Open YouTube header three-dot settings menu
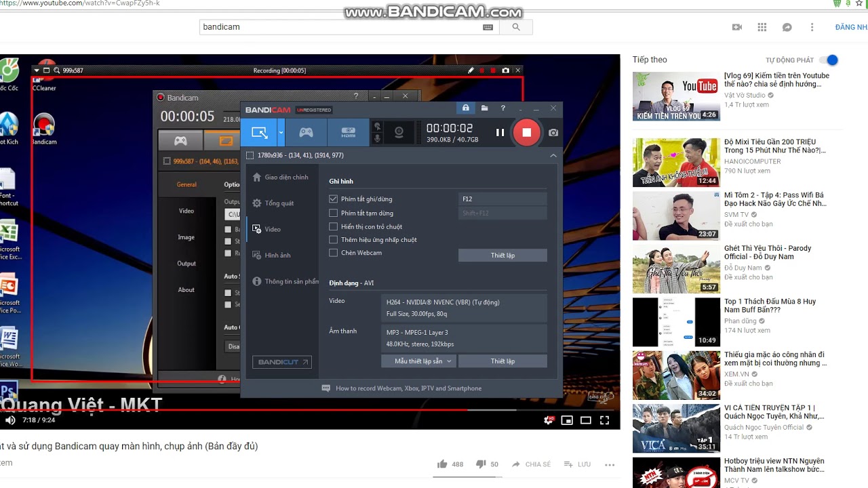The width and height of the screenshot is (868, 488). coord(812,27)
